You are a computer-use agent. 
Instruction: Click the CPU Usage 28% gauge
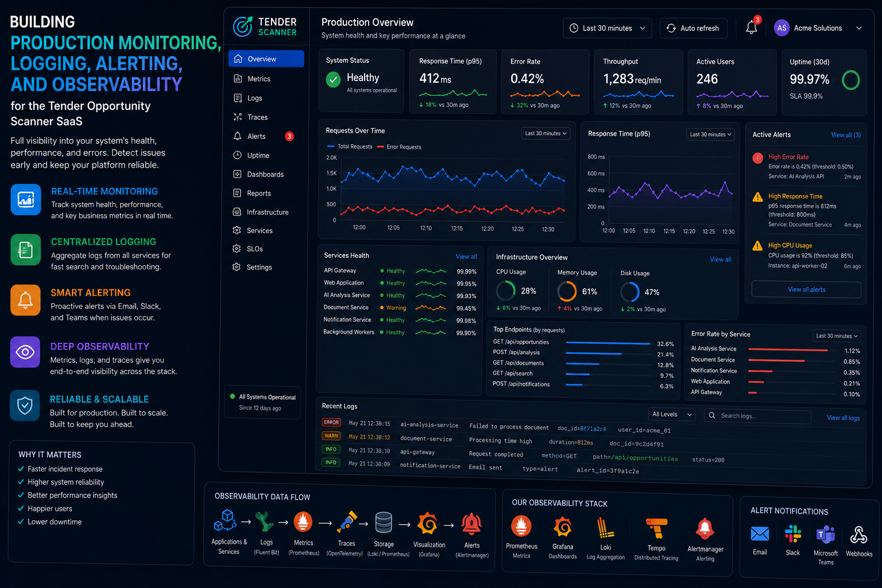506,291
